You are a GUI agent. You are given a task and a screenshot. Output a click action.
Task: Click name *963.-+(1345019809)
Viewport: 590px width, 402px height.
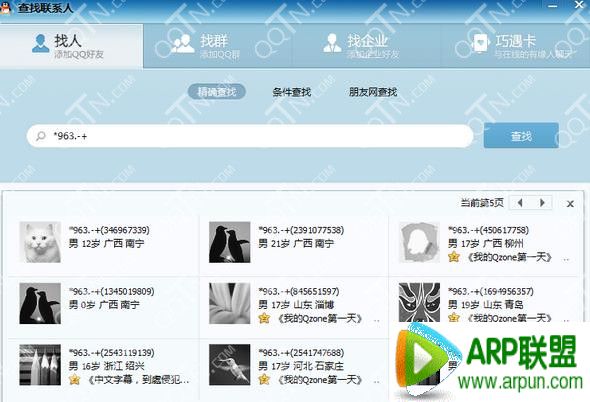(x=111, y=291)
